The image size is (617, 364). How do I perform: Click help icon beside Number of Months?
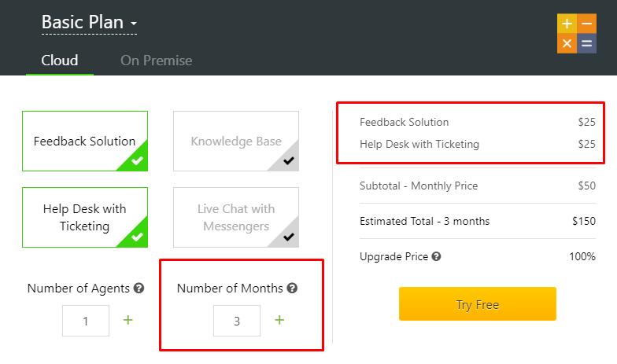pyautogui.click(x=292, y=289)
